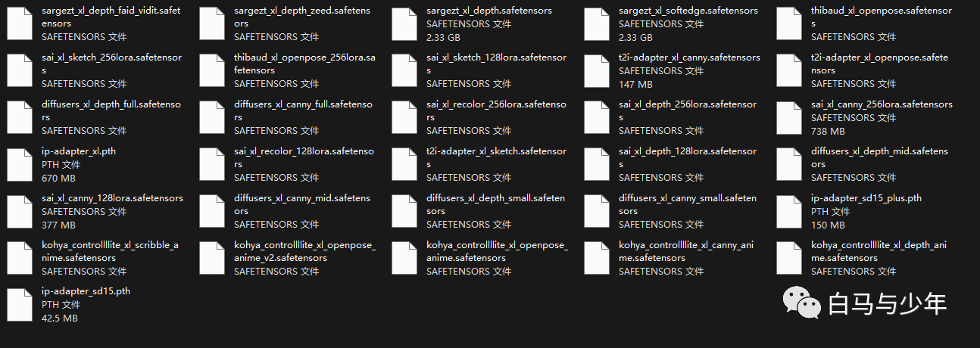Click the file name ip-adapter_xl.pth
The image size is (980, 348).
(x=79, y=151)
